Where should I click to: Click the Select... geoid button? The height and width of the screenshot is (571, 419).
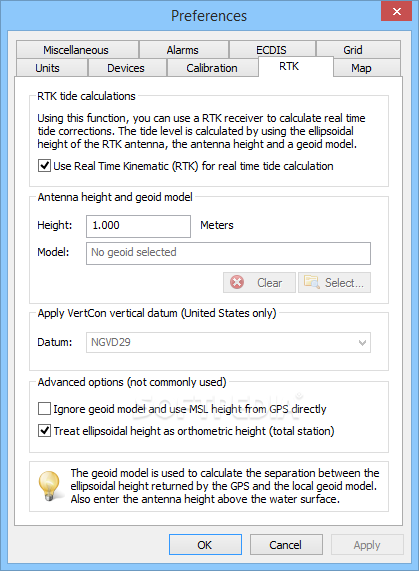point(334,283)
